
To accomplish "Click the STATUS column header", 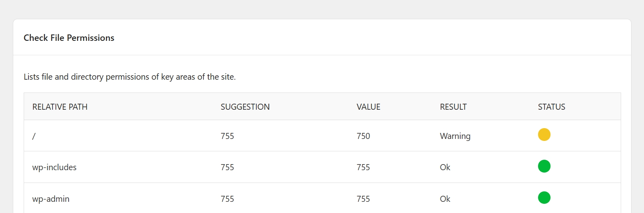I will (551, 107).
